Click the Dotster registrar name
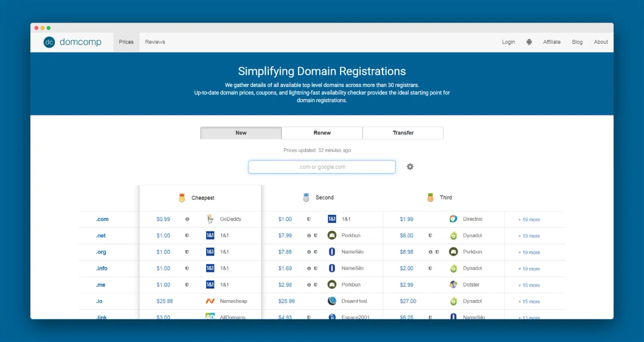The height and width of the screenshot is (342, 644). click(x=471, y=285)
